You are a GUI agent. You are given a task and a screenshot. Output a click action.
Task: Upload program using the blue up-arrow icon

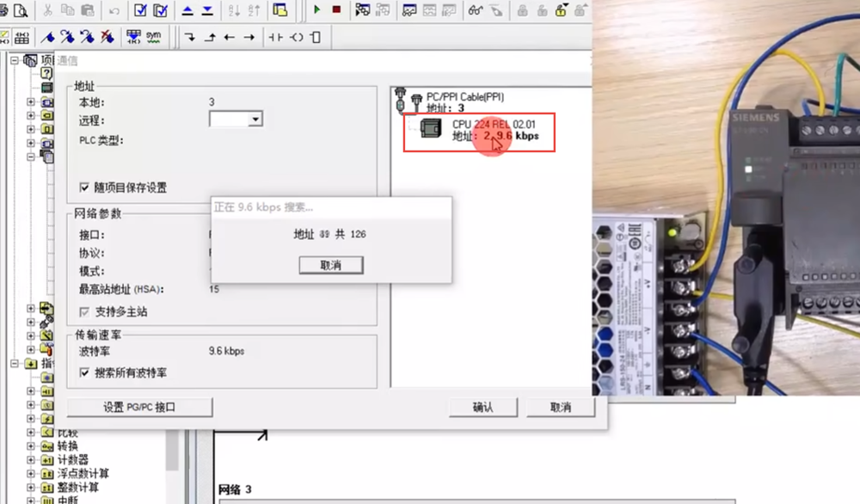tap(187, 10)
